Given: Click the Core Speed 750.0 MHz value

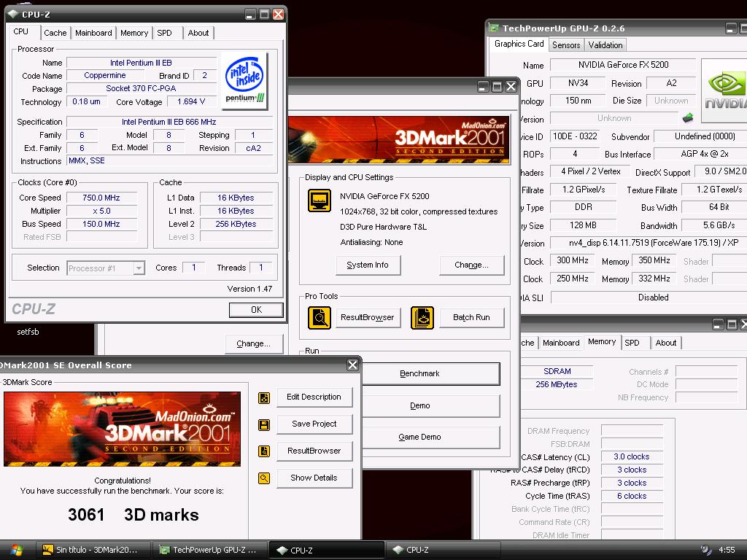Looking at the screenshot, I should (101, 198).
